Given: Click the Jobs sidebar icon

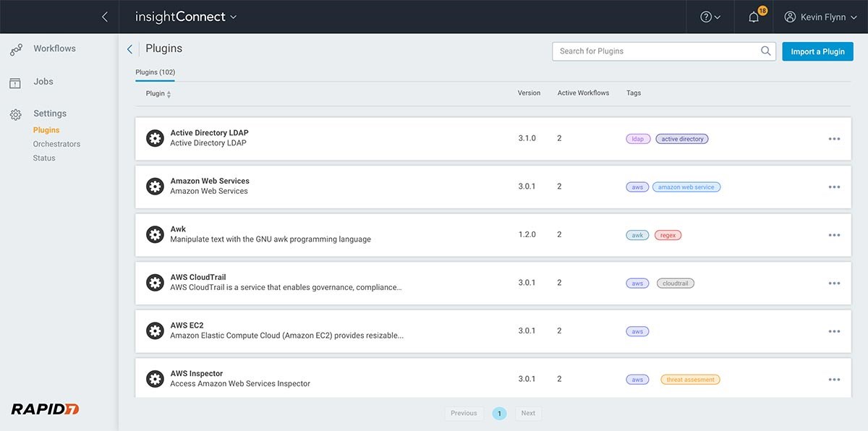Looking at the screenshot, I should [x=15, y=83].
